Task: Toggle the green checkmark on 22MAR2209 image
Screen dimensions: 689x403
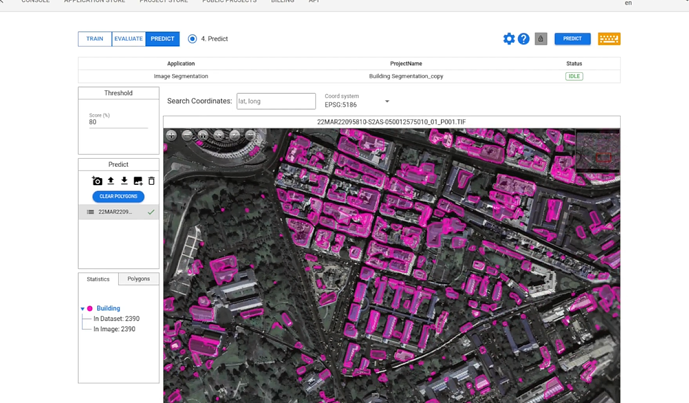Action: [x=151, y=212]
